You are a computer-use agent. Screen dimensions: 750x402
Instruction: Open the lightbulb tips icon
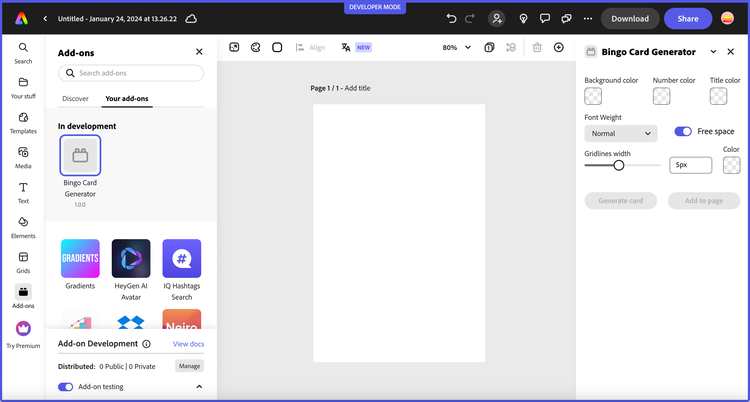click(523, 19)
